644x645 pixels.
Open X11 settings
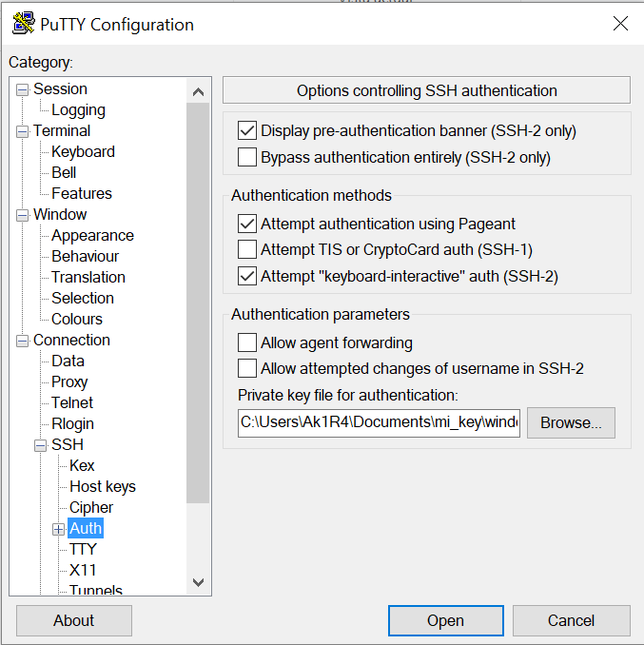coord(83,570)
